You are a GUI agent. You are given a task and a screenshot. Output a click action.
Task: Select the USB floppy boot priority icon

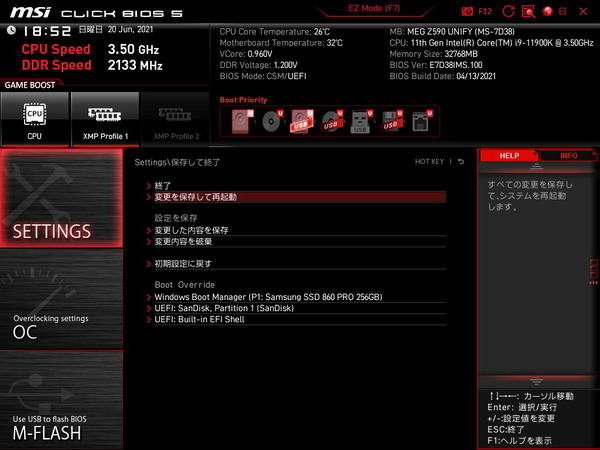tap(391, 121)
